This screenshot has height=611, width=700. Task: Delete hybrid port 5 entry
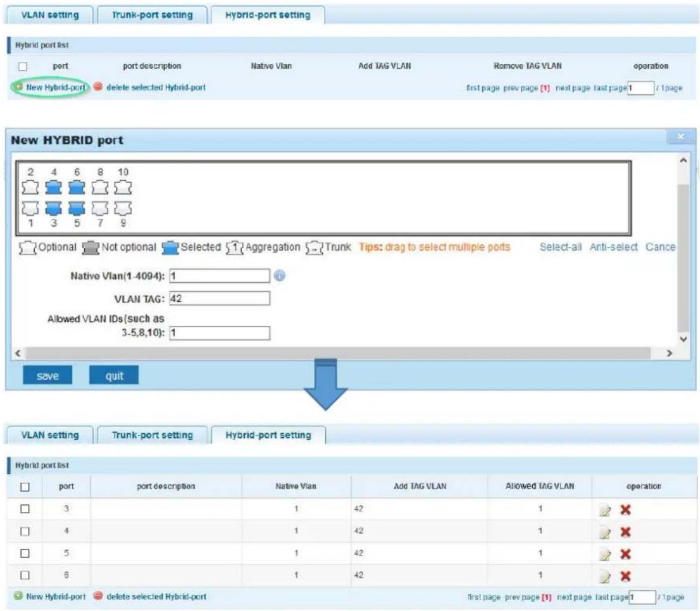(x=625, y=554)
